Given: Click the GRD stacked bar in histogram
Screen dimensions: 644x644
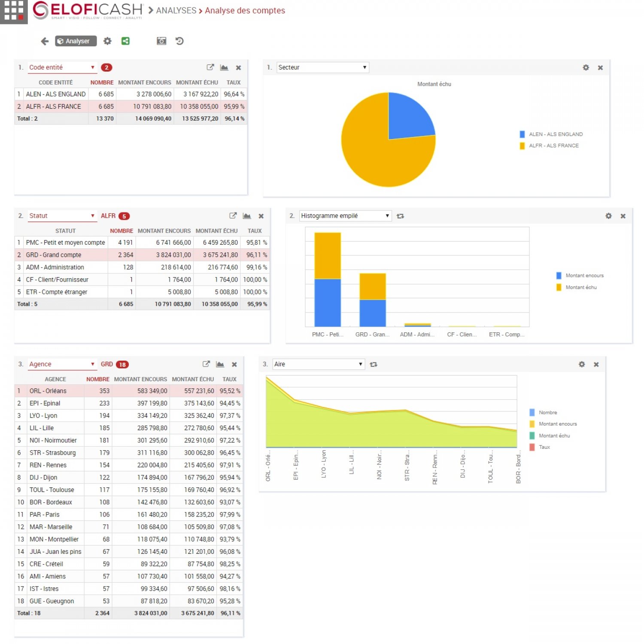Looking at the screenshot, I should (373, 300).
